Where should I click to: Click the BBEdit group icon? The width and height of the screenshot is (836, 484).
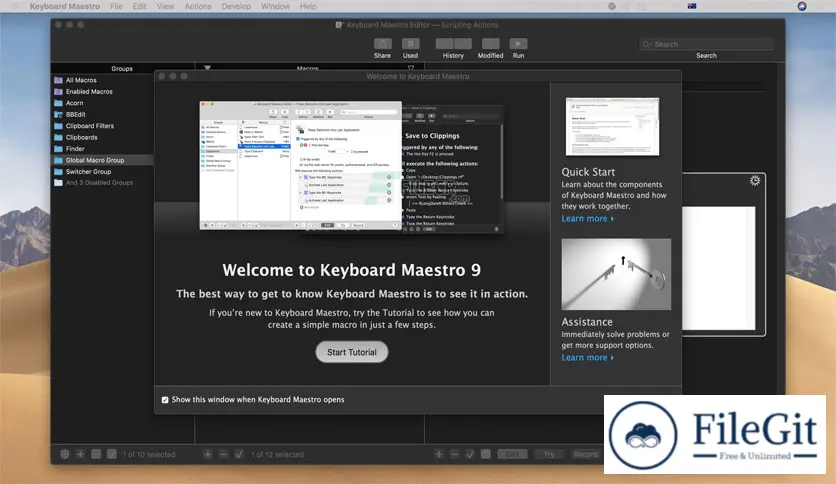pyautogui.click(x=58, y=114)
